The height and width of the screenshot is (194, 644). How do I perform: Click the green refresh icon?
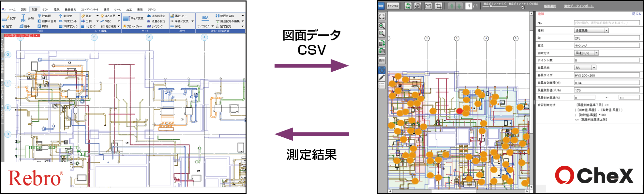click(x=408, y=6)
